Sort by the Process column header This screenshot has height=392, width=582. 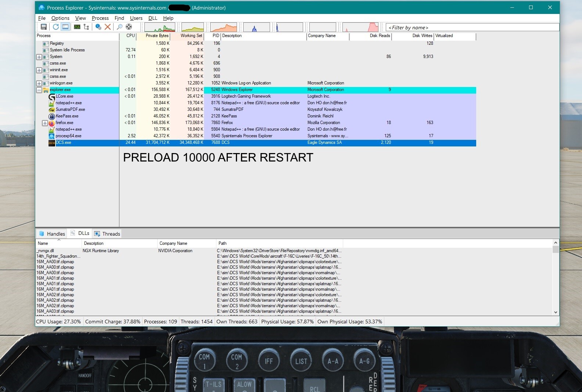(77, 36)
